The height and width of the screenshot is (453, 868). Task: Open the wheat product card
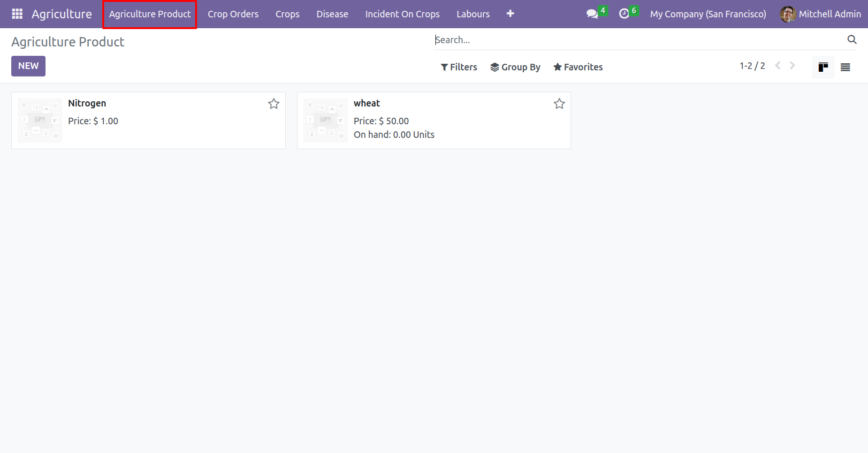tap(434, 121)
